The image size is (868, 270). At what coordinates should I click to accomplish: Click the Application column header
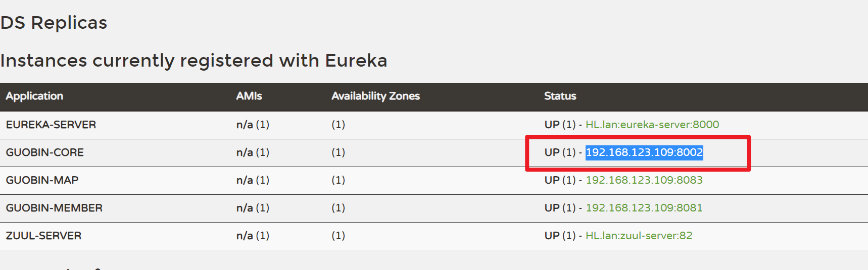[34, 96]
